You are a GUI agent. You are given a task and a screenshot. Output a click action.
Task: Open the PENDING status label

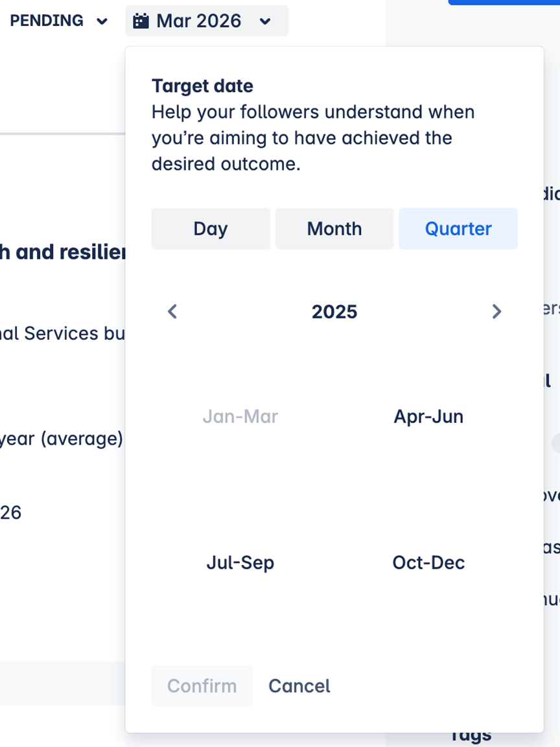coord(47,21)
